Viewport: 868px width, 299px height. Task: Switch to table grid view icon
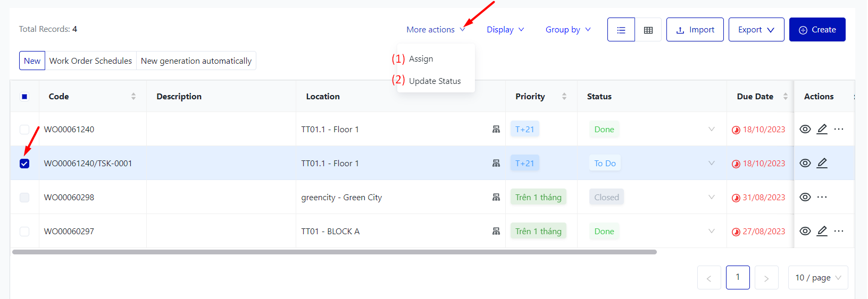pos(648,30)
